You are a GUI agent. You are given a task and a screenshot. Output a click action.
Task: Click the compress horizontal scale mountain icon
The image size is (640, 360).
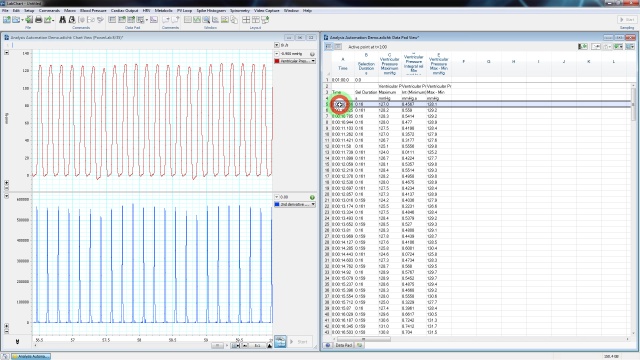(x=269, y=346)
